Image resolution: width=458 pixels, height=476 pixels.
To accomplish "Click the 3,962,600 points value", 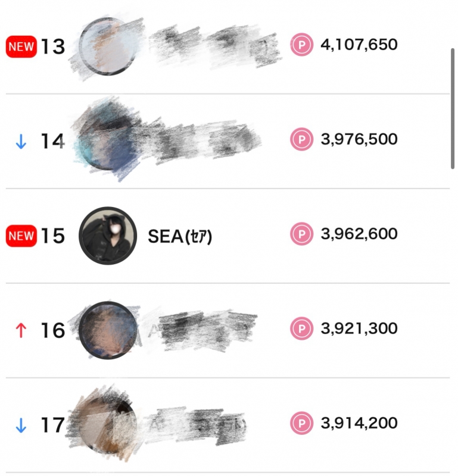I will [359, 234].
